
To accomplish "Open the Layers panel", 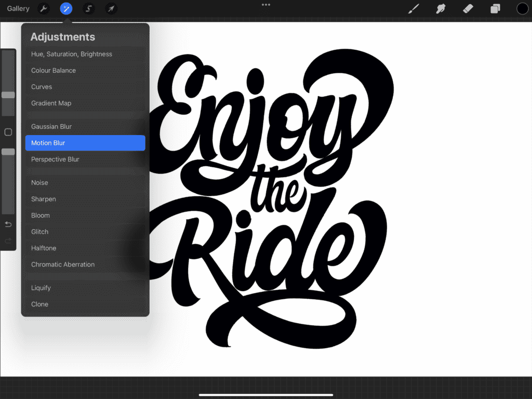I will pos(495,8).
